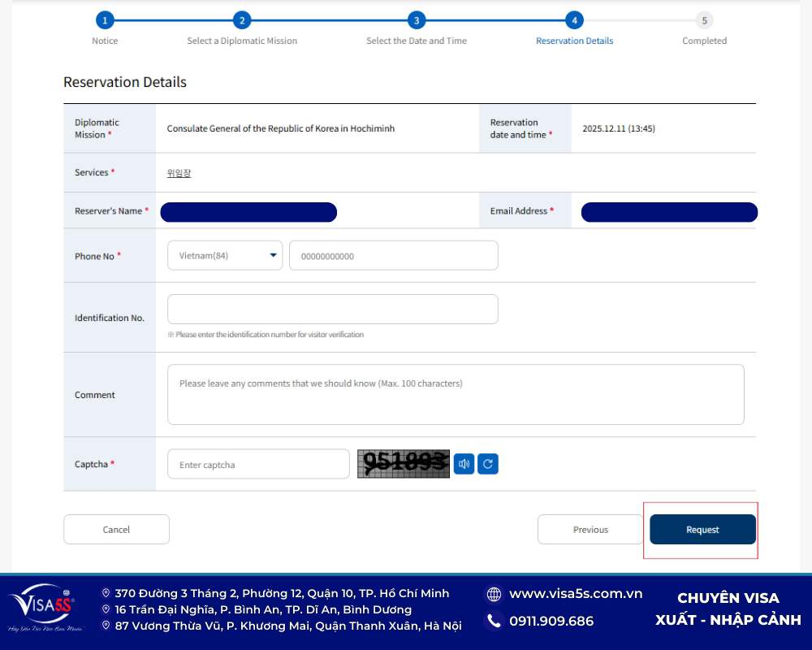The height and width of the screenshot is (650, 812).
Task: Click the globe icon beside www.visa5s.com.vn
Action: (494, 593)
